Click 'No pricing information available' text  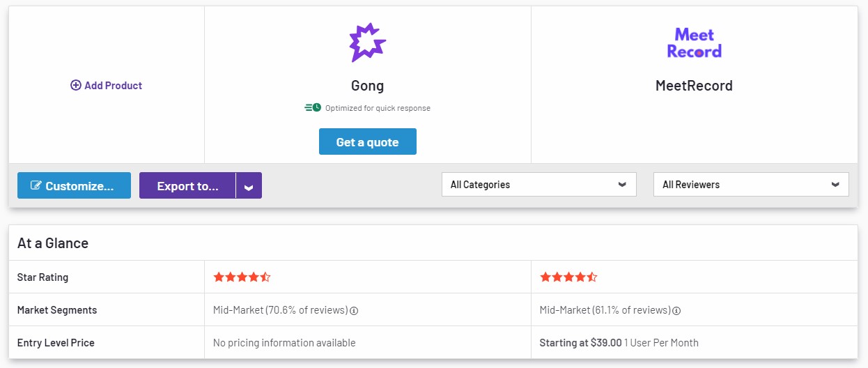284,343
